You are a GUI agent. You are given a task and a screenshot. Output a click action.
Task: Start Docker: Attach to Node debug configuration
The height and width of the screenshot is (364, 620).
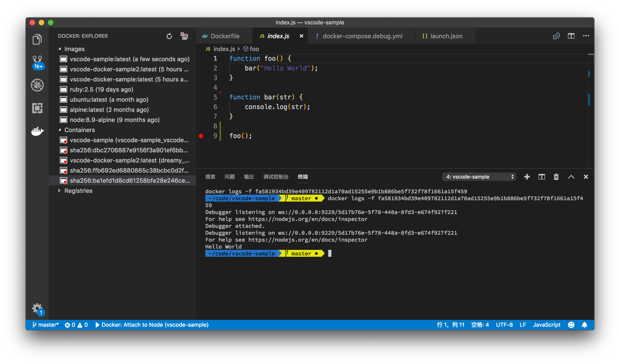[152, 325]
